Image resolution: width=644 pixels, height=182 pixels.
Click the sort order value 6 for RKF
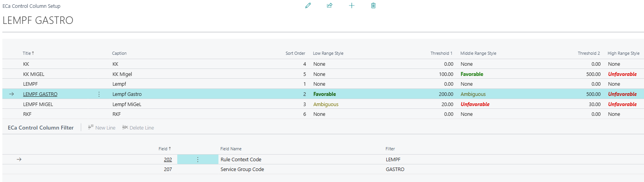pos(304,114)
